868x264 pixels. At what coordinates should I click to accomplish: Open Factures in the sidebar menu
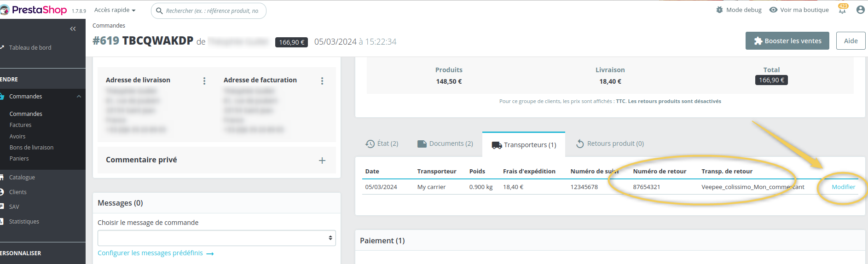click(x=21, y=125)
